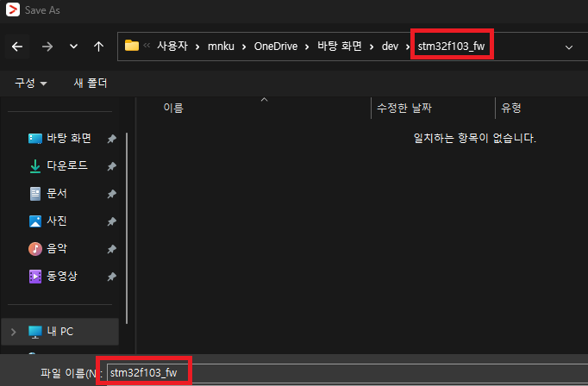Viewport: 588px width, 386px height.
Task: Go forward using the right arrow
Action: pyautogui.click(x=47, y=47)
